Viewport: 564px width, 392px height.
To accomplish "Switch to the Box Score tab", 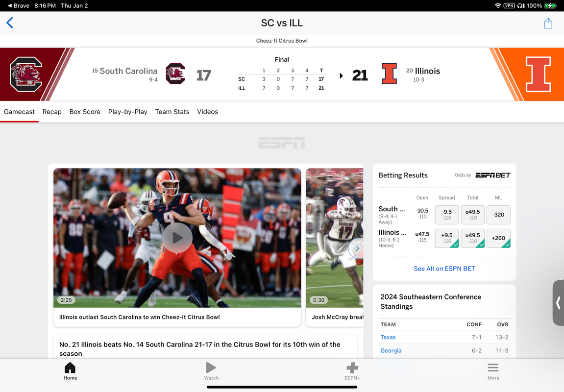I will click(85, 112).
